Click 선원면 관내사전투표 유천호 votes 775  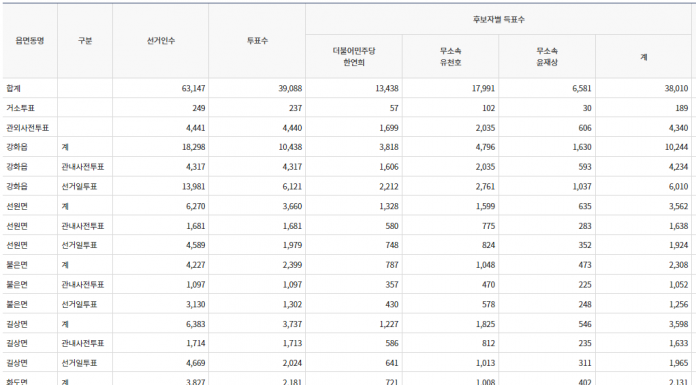coord(488,226)
